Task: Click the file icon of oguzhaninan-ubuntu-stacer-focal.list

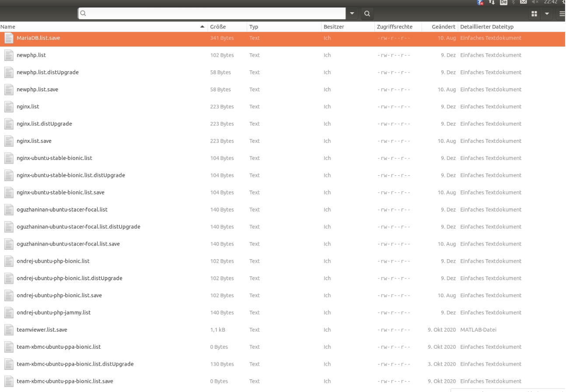Action: [9, 209]
